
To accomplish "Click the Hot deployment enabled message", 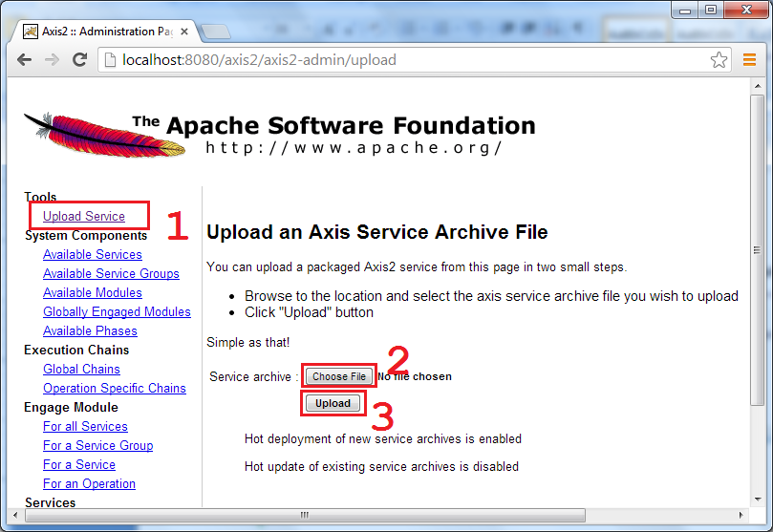I will click(x=383, y=439).
